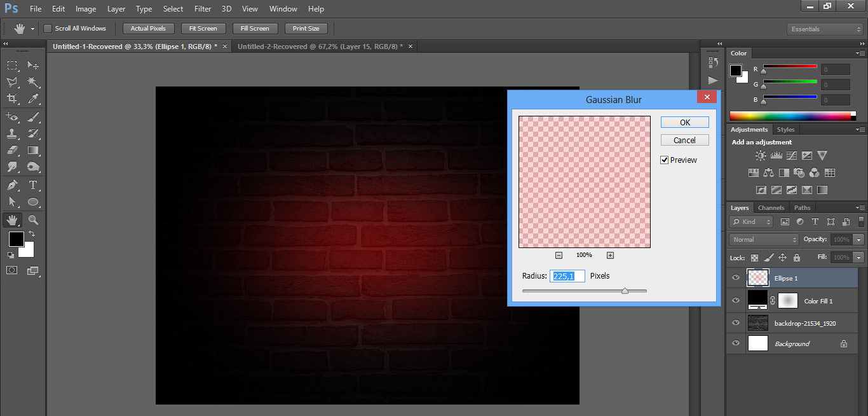Screen dimensions: 868x416
Task: Open the Filter menu
Action: pyautogui.click(x=203, y=9)
